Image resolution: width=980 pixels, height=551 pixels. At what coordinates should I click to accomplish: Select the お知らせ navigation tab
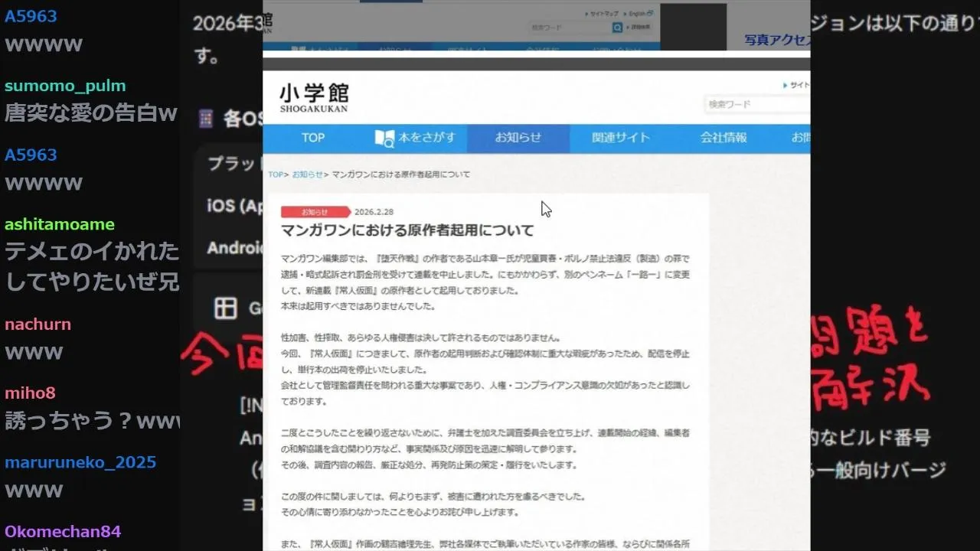click(518, 139)
